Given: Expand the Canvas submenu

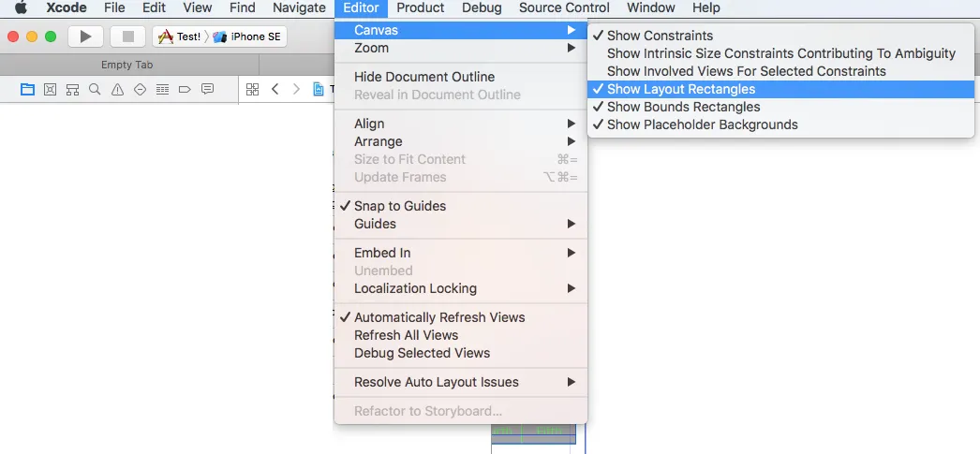Looking at the screenshot, I should point(461,30).
